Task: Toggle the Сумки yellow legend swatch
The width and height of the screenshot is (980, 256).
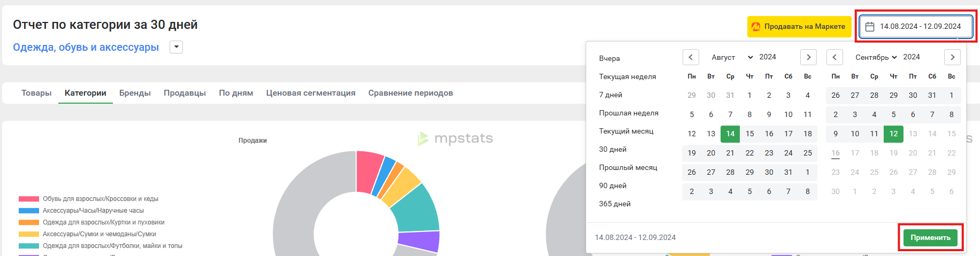Action: [29, 234]
